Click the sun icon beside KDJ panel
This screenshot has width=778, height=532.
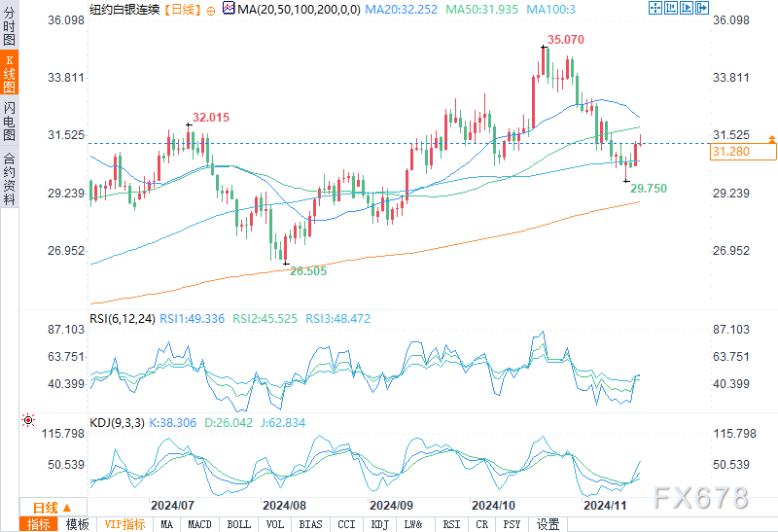point(27,421)
